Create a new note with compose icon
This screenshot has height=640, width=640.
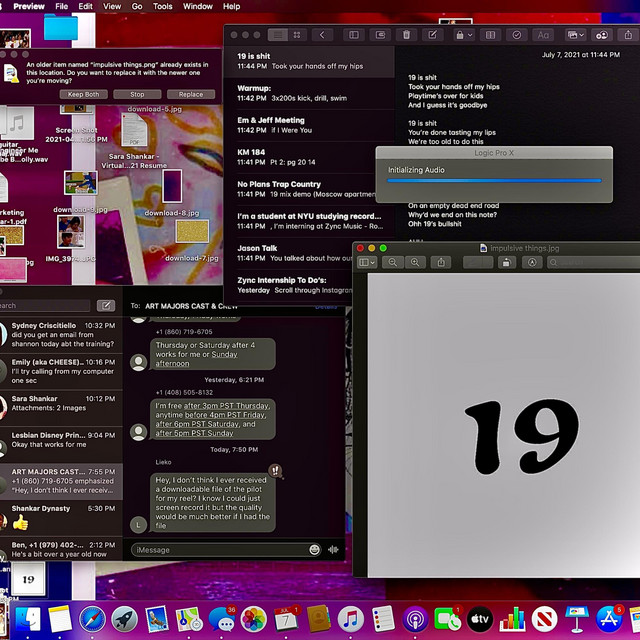tap(432, 34)
